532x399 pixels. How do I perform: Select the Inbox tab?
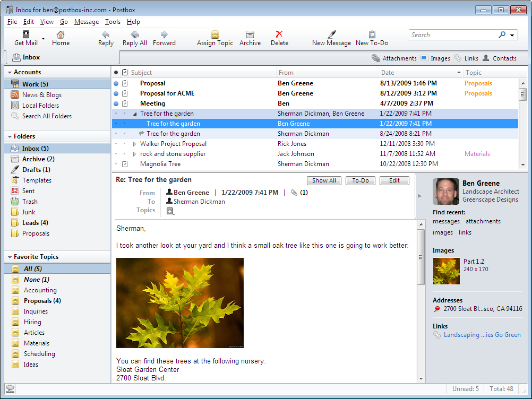pos(63,57)
